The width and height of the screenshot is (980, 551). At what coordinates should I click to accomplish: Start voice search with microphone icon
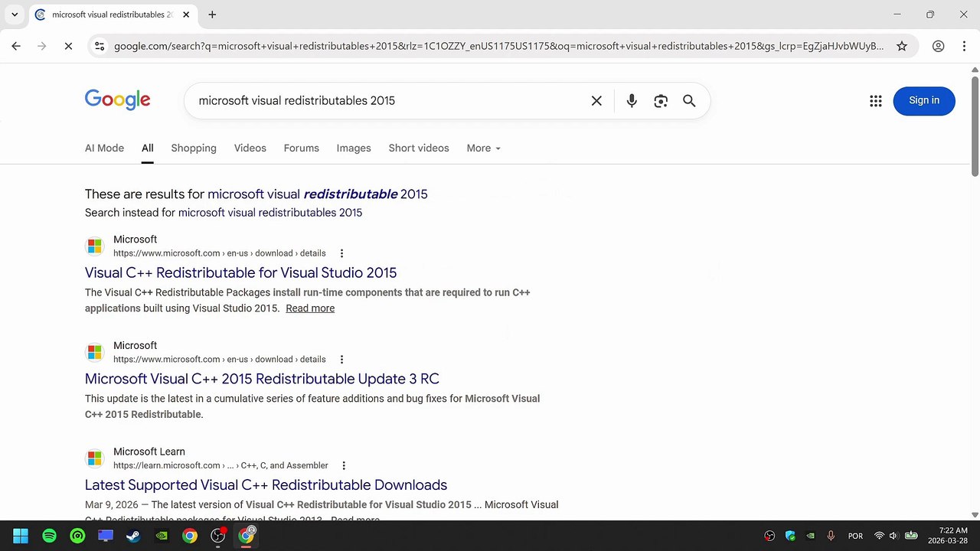click(632, 100)
